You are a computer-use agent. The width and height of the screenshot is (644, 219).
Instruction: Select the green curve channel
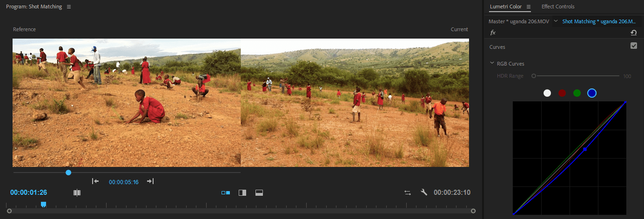pyautogui.click(x=577, y=93)
